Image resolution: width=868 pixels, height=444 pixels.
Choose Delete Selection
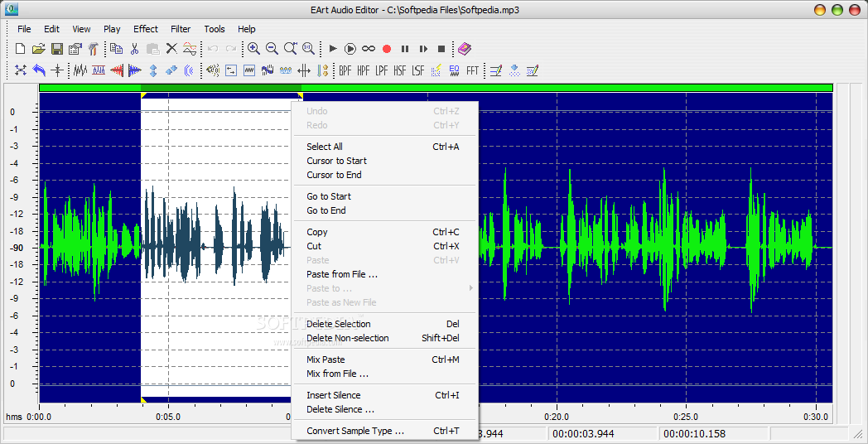coord(384,324)
